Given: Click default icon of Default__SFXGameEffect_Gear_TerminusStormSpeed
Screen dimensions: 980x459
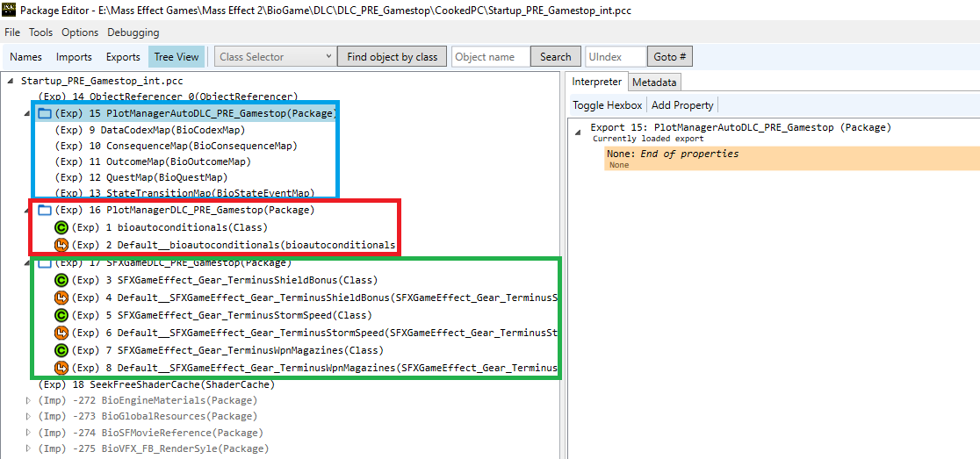Looking at the screenshot, I should (x=61, y=333).
